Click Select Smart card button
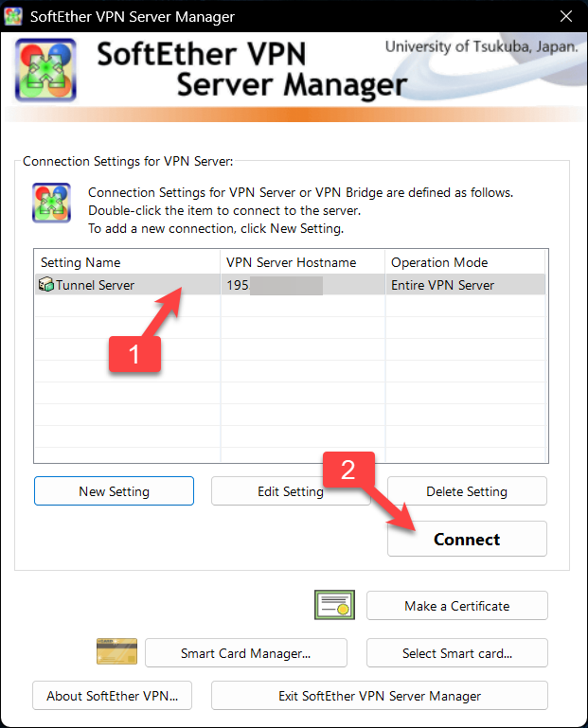 coord(457,653)
